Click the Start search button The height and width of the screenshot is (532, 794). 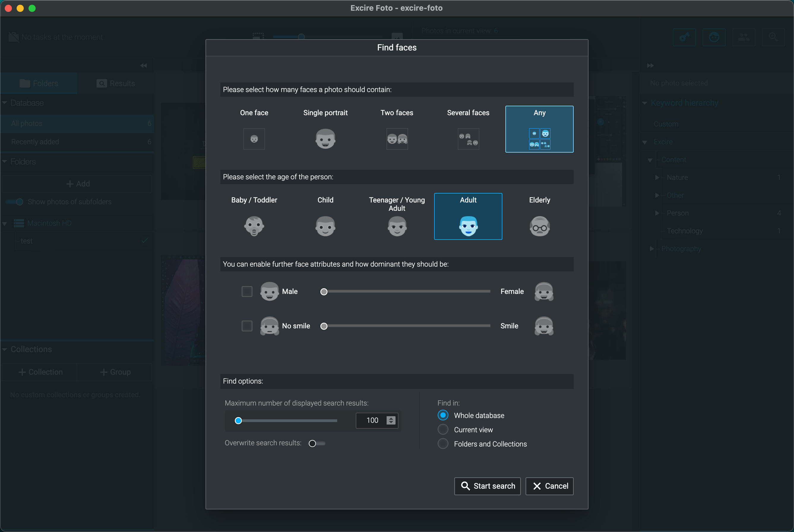[487, 486]
